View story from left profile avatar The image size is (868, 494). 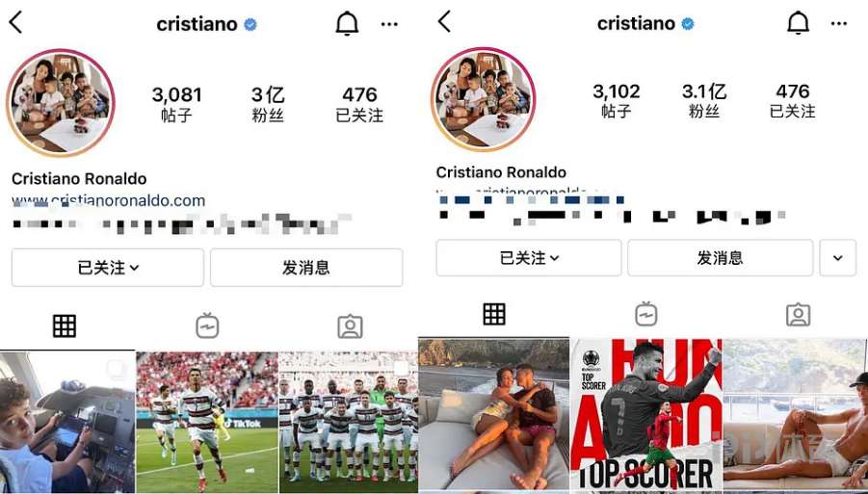pyautogui.click(x=60, y=103)
